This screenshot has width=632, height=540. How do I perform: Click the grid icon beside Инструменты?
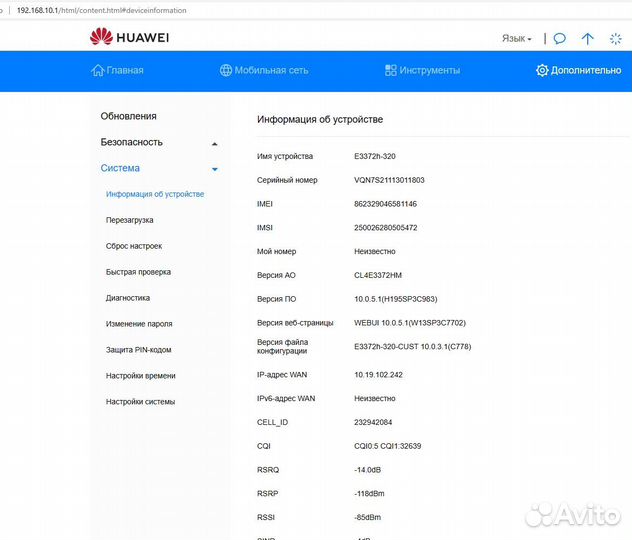[391, 70]
